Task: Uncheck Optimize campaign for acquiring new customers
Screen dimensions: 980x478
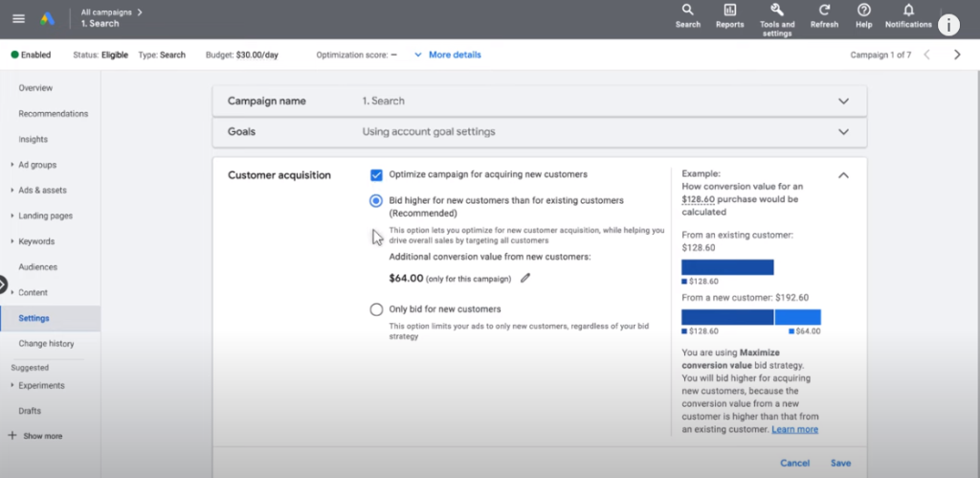Action: coord(376,175)
